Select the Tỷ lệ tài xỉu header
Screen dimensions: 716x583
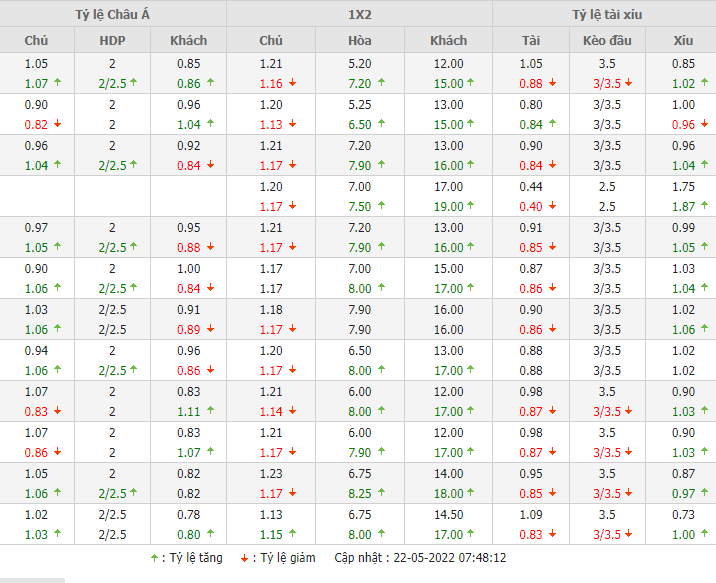click(x=606, y=14)
